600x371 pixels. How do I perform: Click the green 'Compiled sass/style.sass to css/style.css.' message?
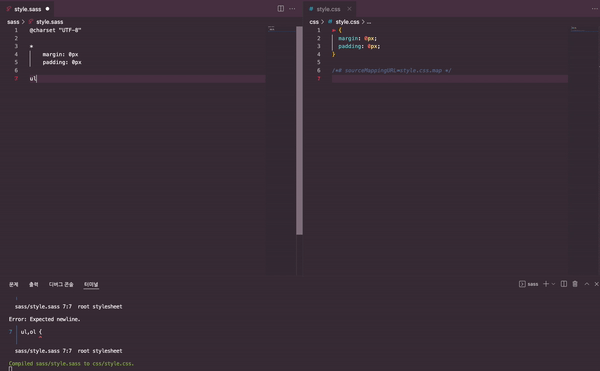pyautogui.click(x=71, y=363)
